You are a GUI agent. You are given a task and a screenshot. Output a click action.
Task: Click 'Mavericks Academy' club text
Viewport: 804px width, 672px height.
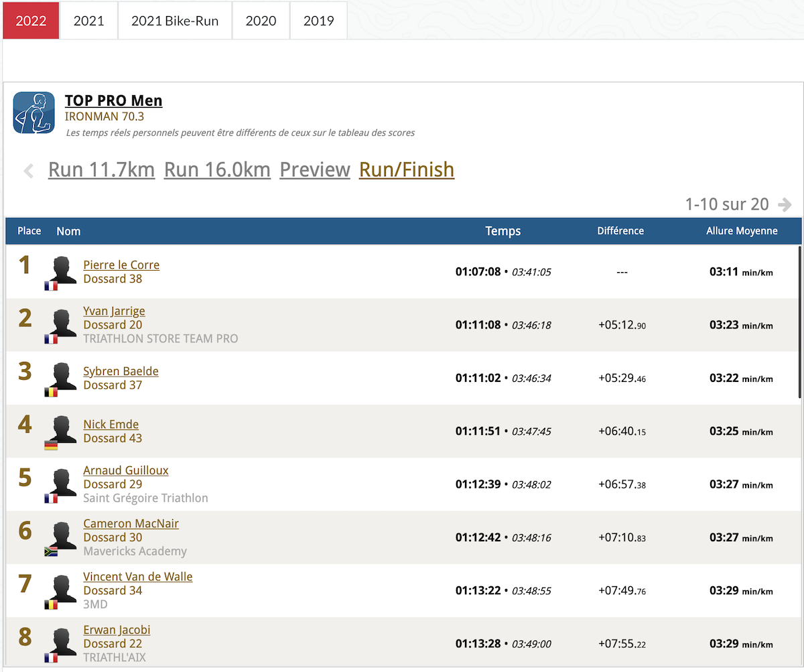135,551
